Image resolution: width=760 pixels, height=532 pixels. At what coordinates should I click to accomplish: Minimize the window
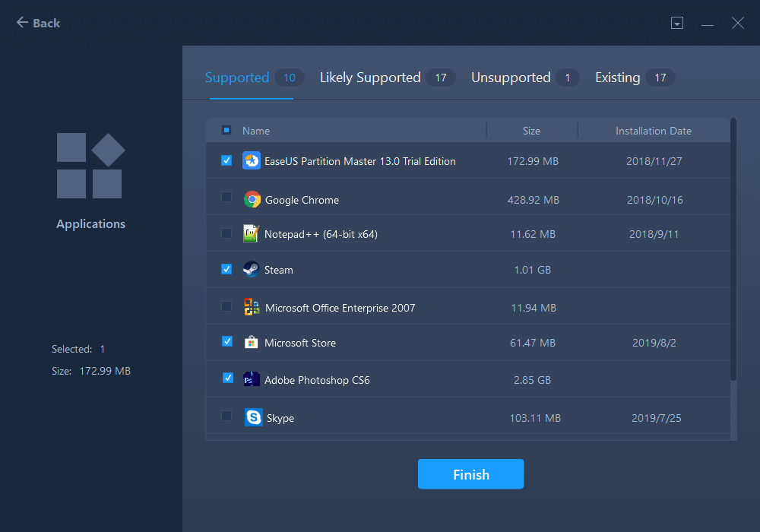(707, 24)
